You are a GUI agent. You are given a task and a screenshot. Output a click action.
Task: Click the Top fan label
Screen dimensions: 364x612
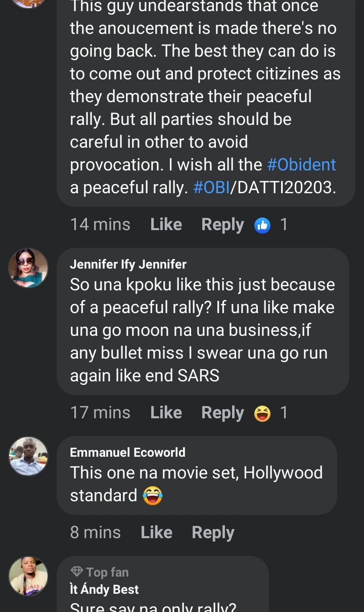(107, 572)
